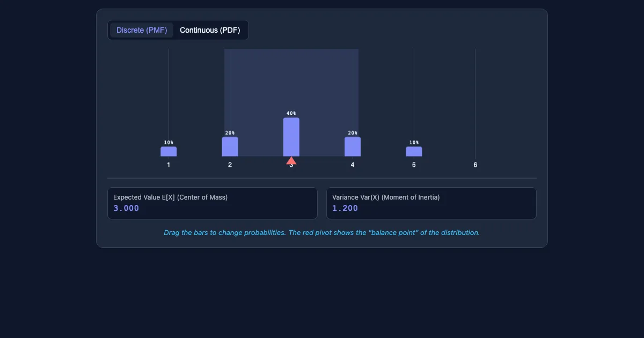Screen dimensions: 644x338
Task: Click the red balance pivot triangle
Action: (291, 160)
